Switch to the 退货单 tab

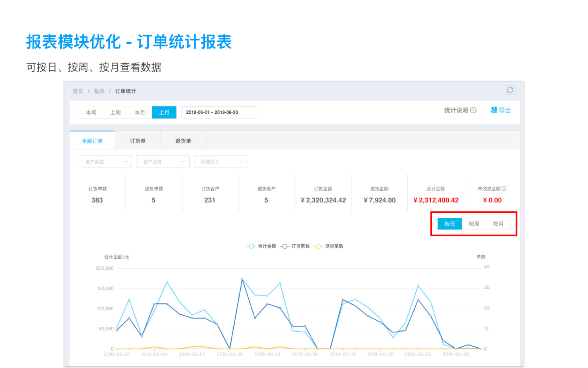[183, 141]
